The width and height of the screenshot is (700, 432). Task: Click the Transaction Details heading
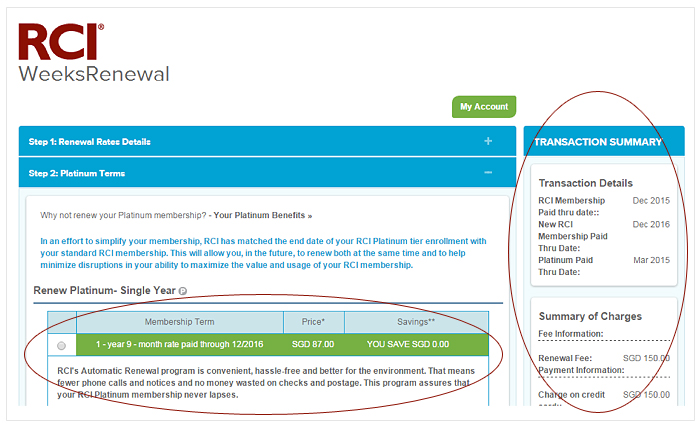coord(585,183)
